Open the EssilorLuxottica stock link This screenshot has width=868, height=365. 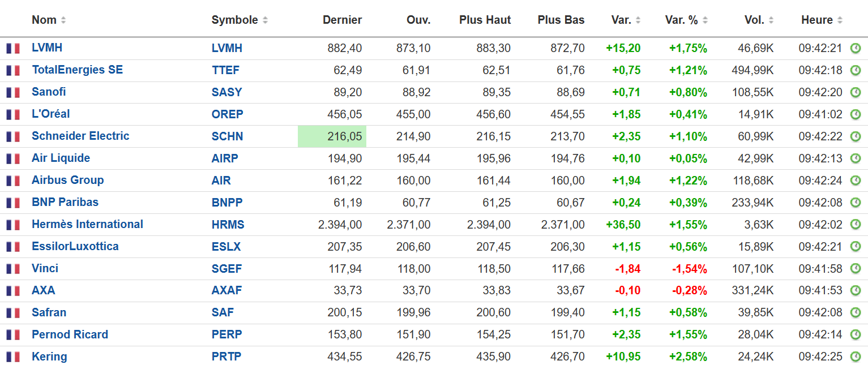(x=75, y=246)
